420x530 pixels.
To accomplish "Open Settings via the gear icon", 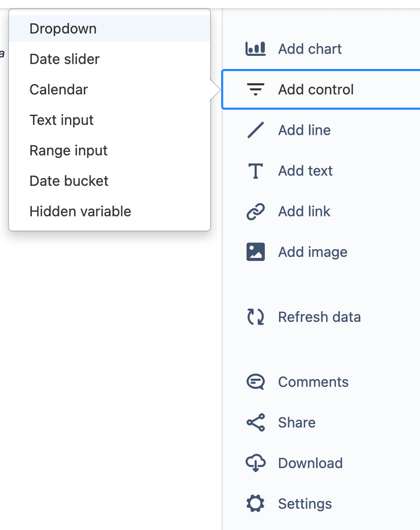I will tap(256, 503).
